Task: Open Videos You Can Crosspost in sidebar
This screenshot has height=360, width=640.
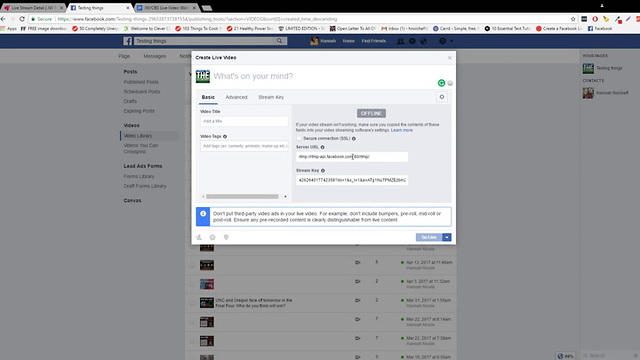Action: click(x=141, y=149)
